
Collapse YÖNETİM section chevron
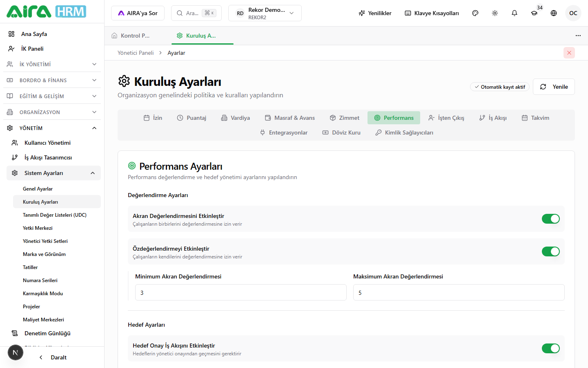[x=94, y=128]
